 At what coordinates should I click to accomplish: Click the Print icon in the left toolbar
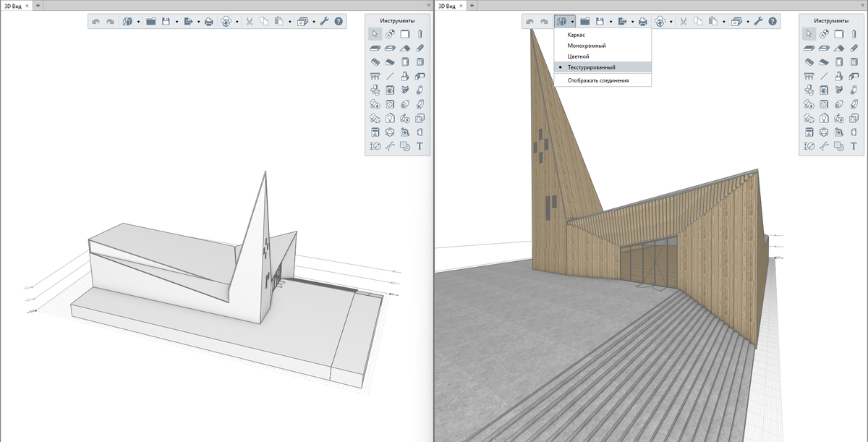coord(209,22)
